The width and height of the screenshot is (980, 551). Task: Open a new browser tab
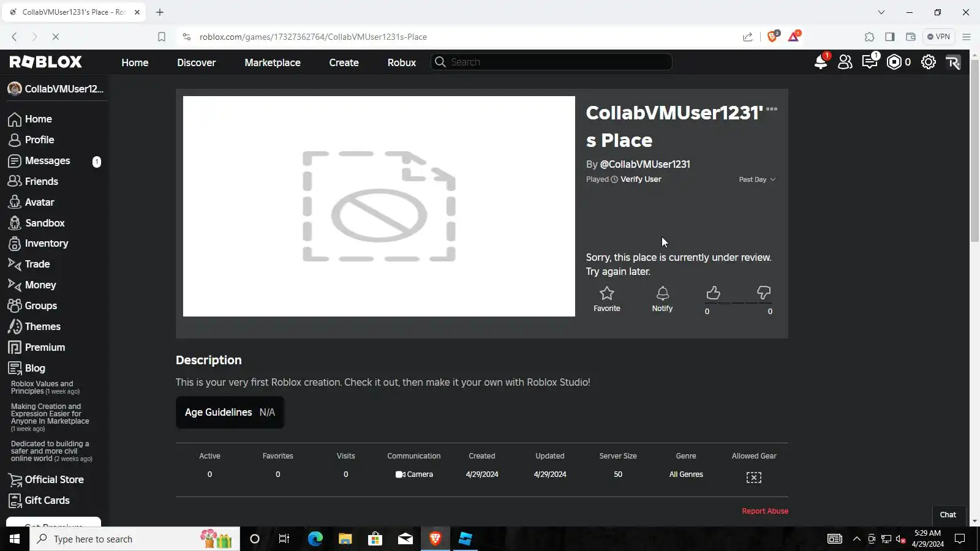click(160, 12)
